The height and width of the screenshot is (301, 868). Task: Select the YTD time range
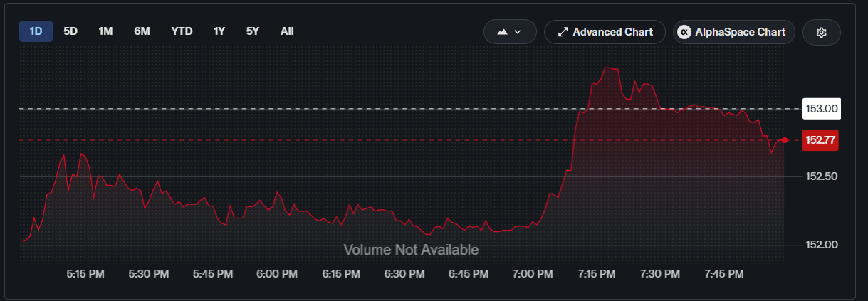pyautogui.click(x=182, y=31)
